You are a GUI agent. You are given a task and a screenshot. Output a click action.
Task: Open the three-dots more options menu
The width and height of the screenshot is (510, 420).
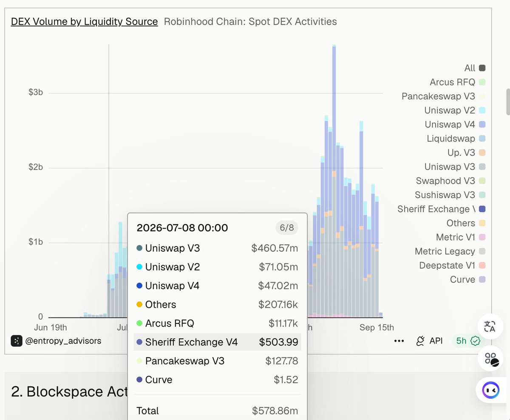click(x=399, y=341)
